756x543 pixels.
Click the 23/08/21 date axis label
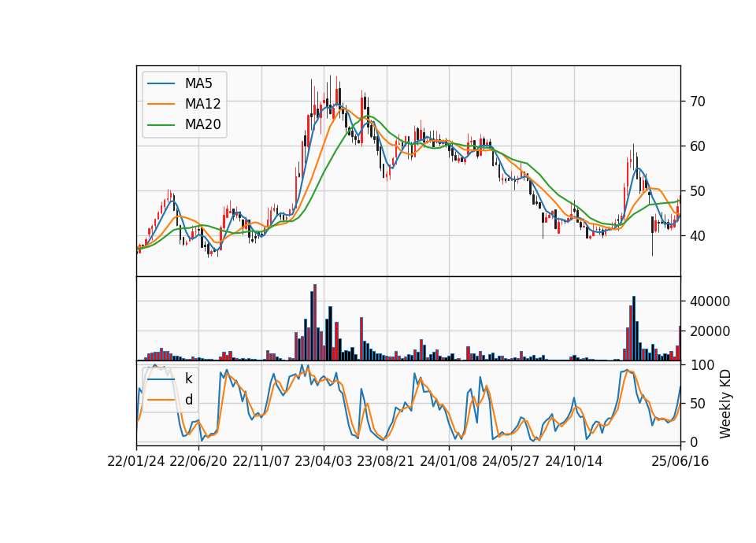tap(386, 461)
